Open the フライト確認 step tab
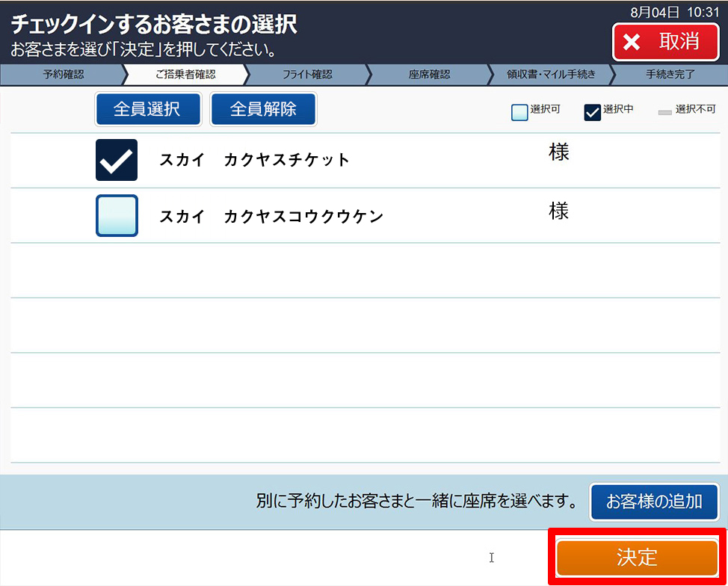Screen dimensions: 728x586 [306, 75]
